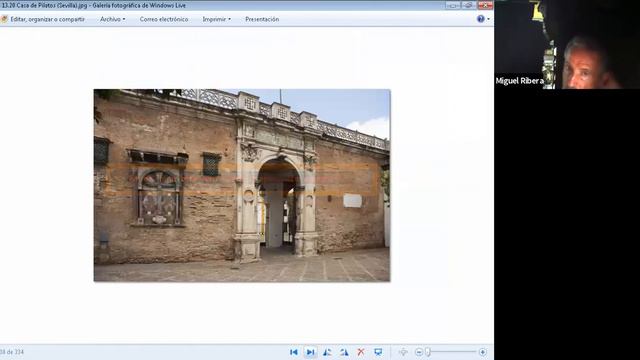640x360 pixels.
Task: Expand the dropdown arrow beside Help
Action: (x=488, y=19)
